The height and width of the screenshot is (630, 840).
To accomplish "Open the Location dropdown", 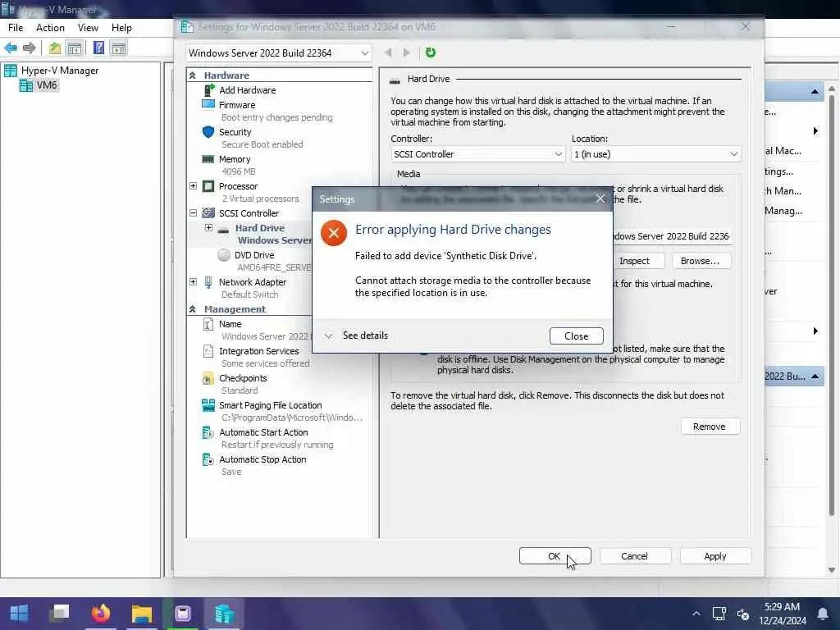I will point(655,154).
